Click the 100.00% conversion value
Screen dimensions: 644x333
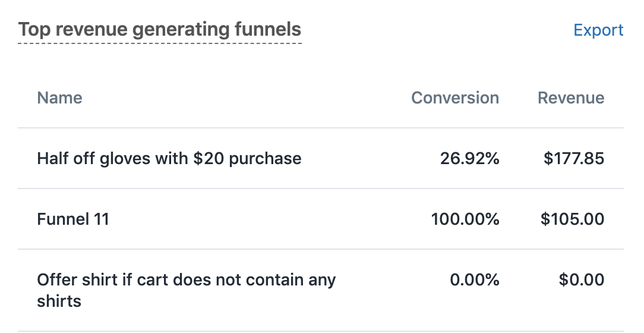tap(465, 219)
